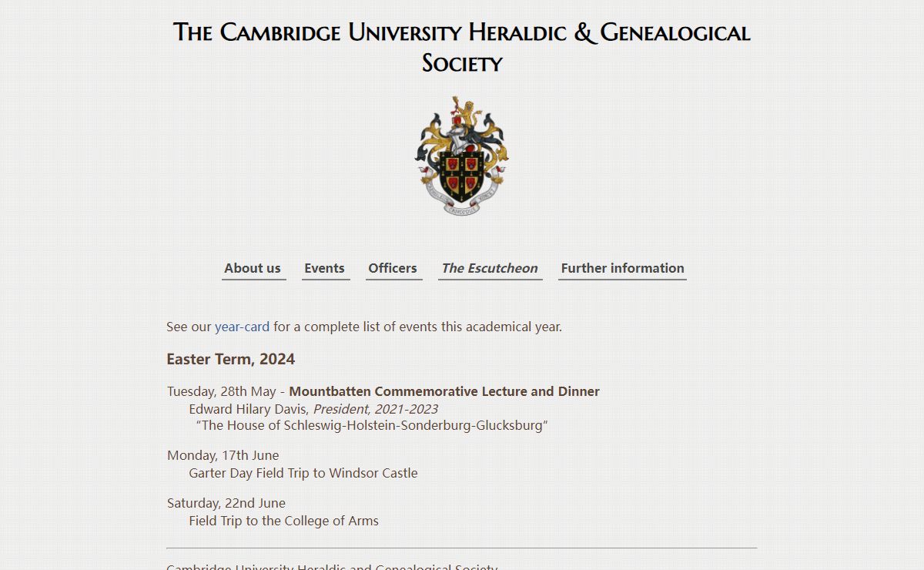Click the Monday, 17th June date

[x=223, y=455]
